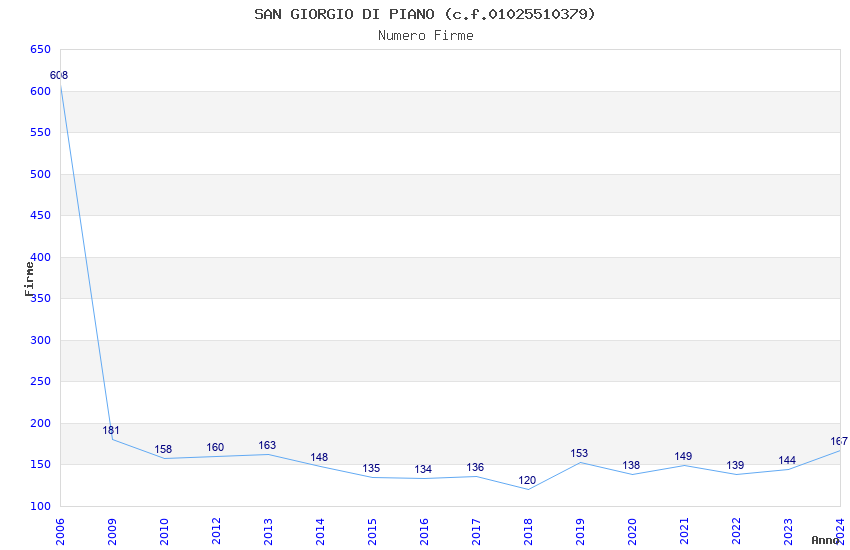The height and width of the screenshot is (550, 850).
Task: Click the x-axis year 2010
Action: tap(164, 532)
